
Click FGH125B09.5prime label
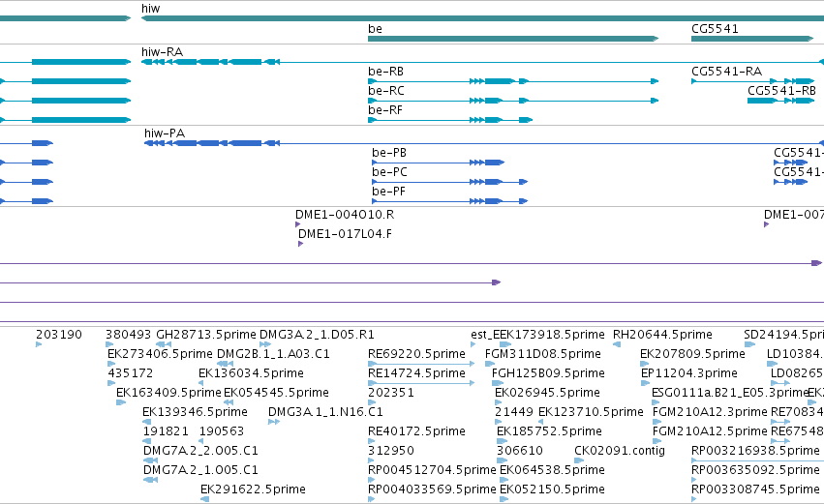[548, 373]
